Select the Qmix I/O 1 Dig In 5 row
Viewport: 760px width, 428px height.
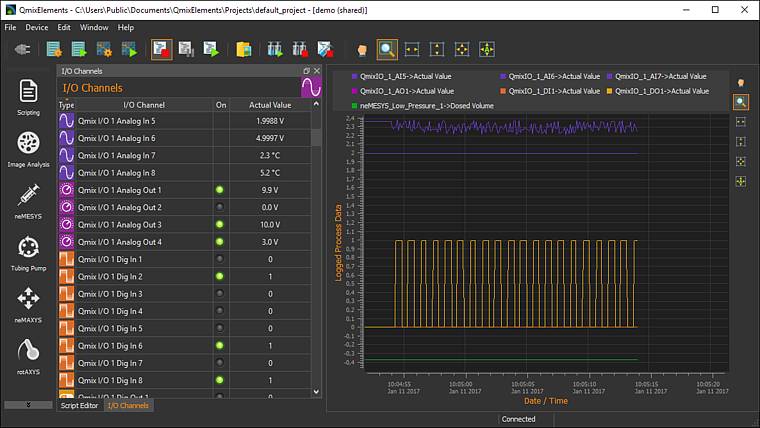point(184,329)
